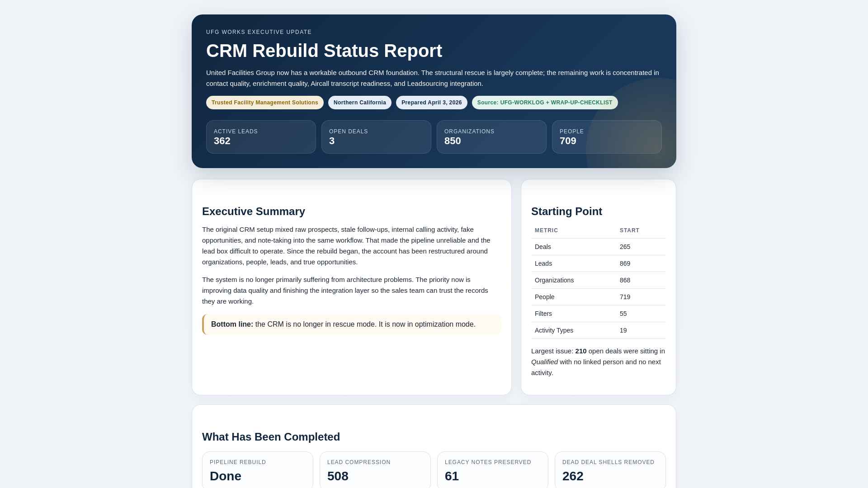This screenshot has height=488, width=868.
Task: Click the Starting Point heading
Action: point(566,211)
